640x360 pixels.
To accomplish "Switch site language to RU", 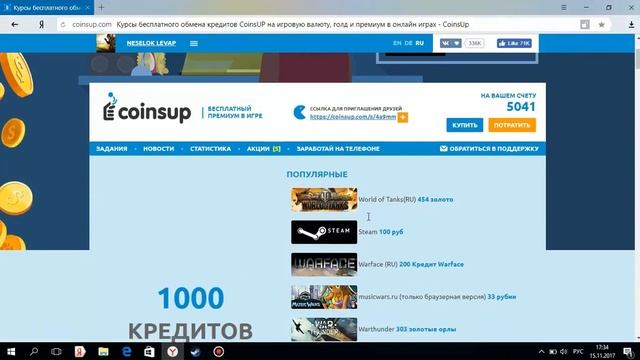I will [420, 43].
